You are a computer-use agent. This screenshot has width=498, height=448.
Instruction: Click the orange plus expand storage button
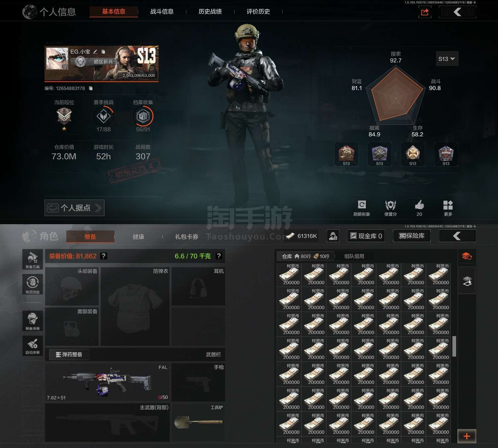click(466, 436)
